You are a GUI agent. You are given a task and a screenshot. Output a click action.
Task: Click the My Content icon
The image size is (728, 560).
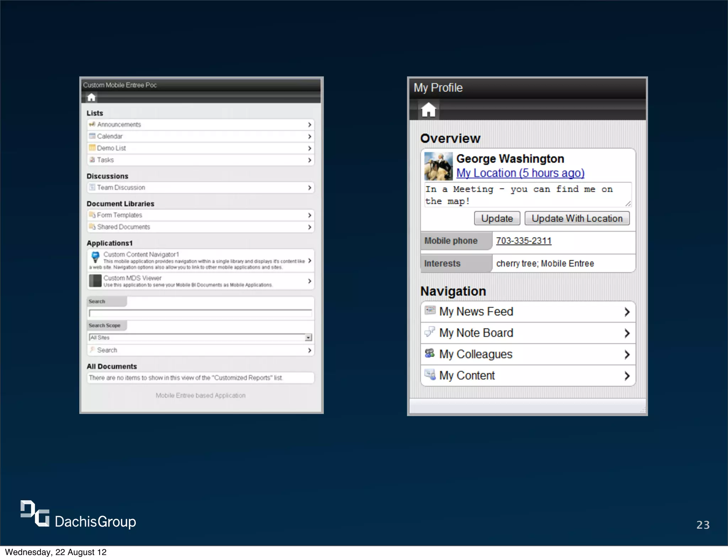(x=430, y=374)
